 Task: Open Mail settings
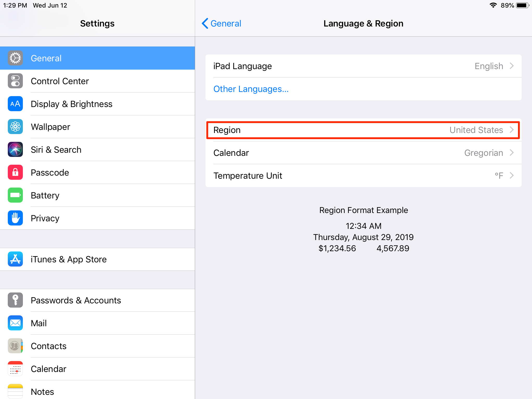(97, 323)
